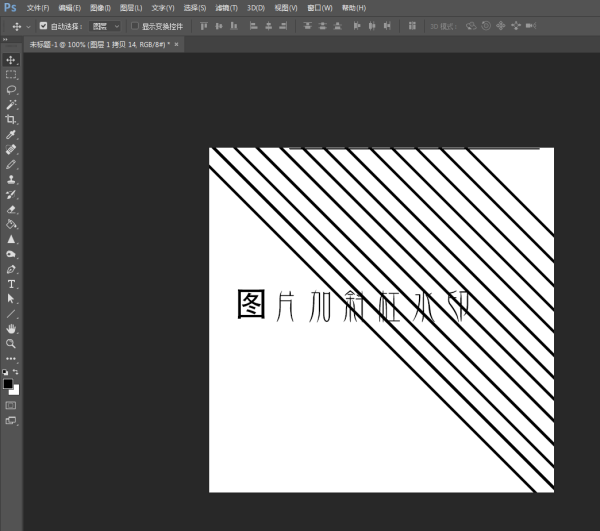Select the Rectangular Marquee tool
The height and width of the screenshot is (531, 600).
tap(11, 75)
